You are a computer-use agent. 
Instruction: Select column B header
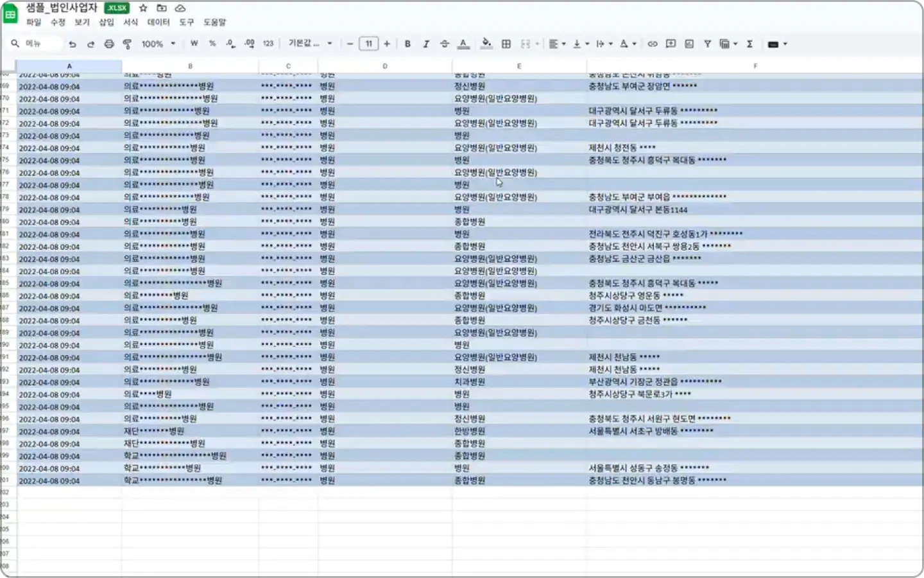point(190,66)
